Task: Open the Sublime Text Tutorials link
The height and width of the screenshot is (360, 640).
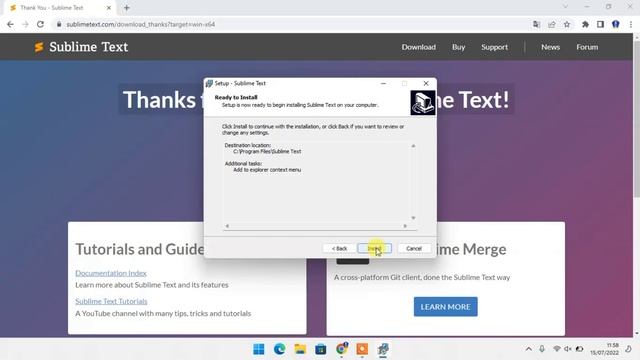Action: (111, 301)
